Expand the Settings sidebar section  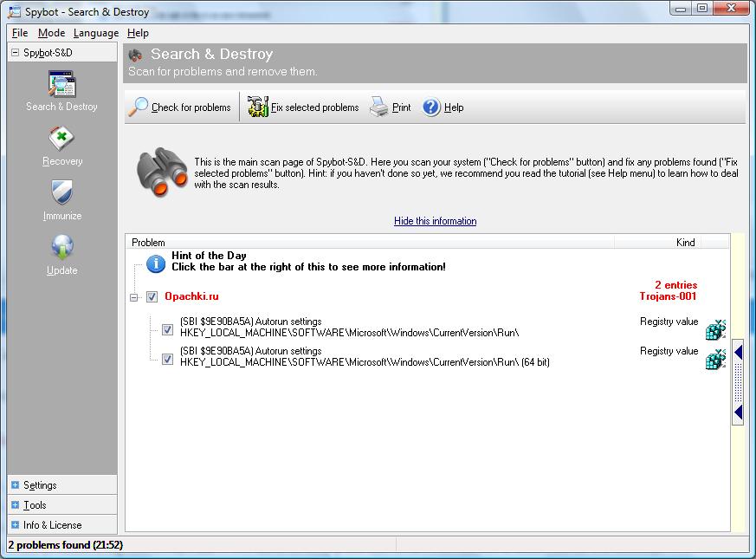click(15, 484)
